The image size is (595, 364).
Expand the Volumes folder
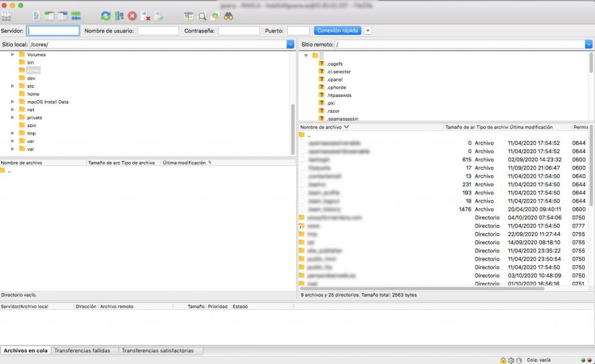coord(13,55)
